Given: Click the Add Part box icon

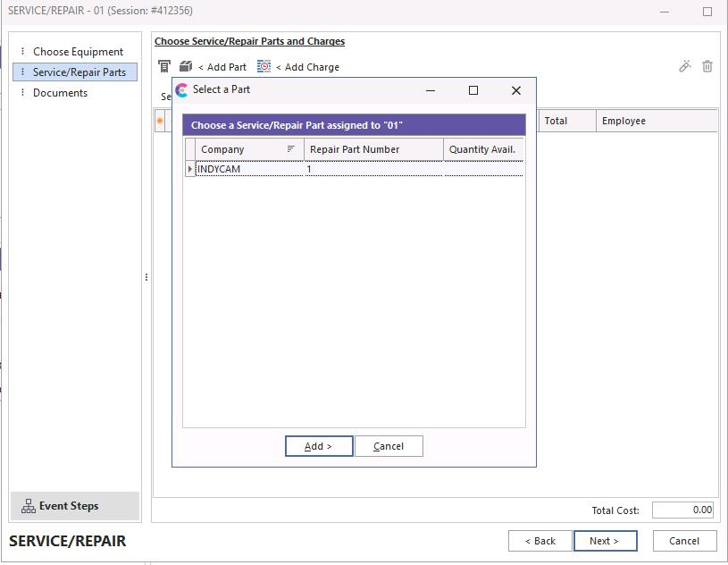Looking at the screenshot, I should pos(186,67).
